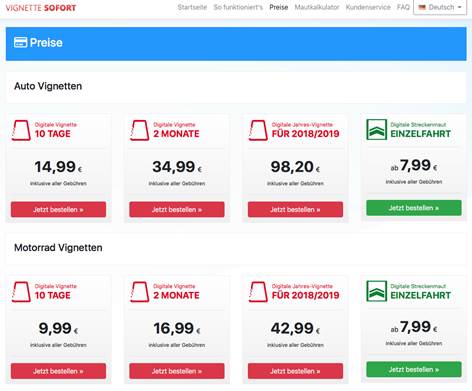Click the Motorrad Jahres-Vignette 2018/2019 icon
This screenshot has height=391, width=472.
[x=258, y=292]
